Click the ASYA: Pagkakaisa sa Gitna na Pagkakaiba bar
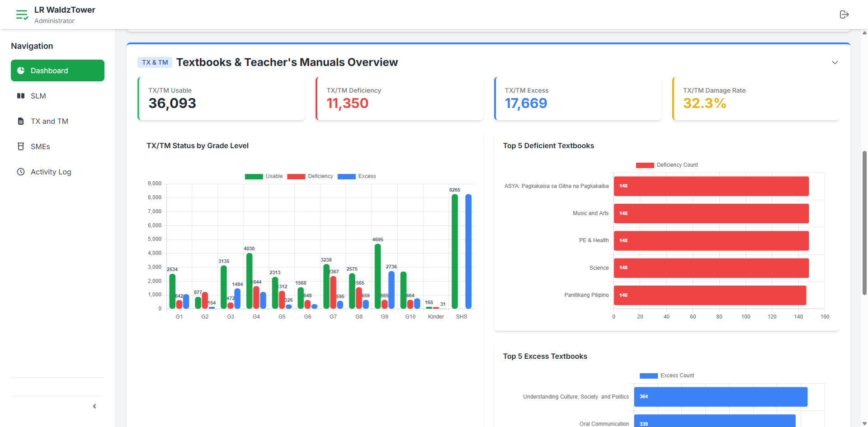 711,186
